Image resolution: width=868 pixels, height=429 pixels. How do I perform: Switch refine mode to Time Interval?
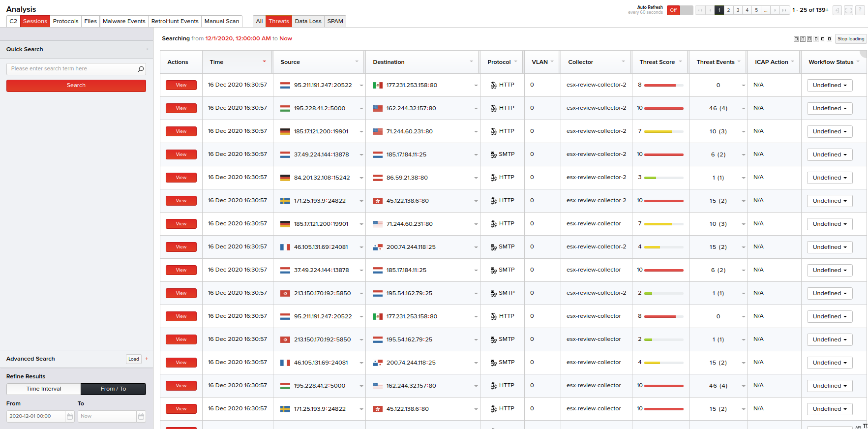44,389
